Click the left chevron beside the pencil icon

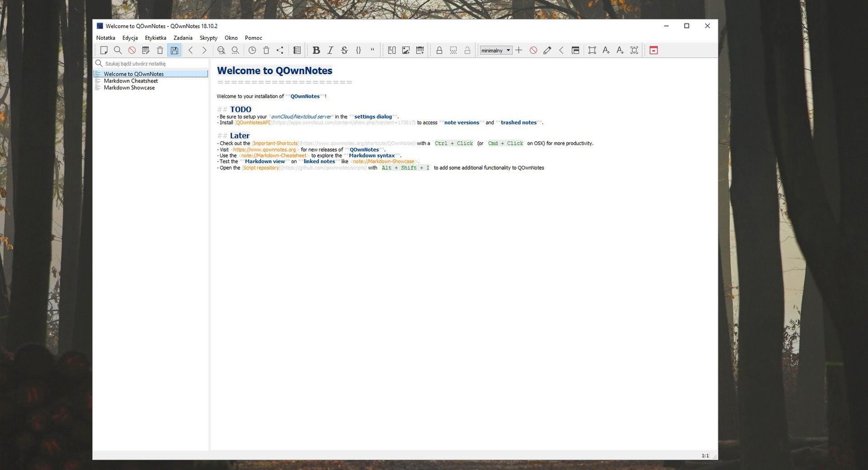click(561, 50)
